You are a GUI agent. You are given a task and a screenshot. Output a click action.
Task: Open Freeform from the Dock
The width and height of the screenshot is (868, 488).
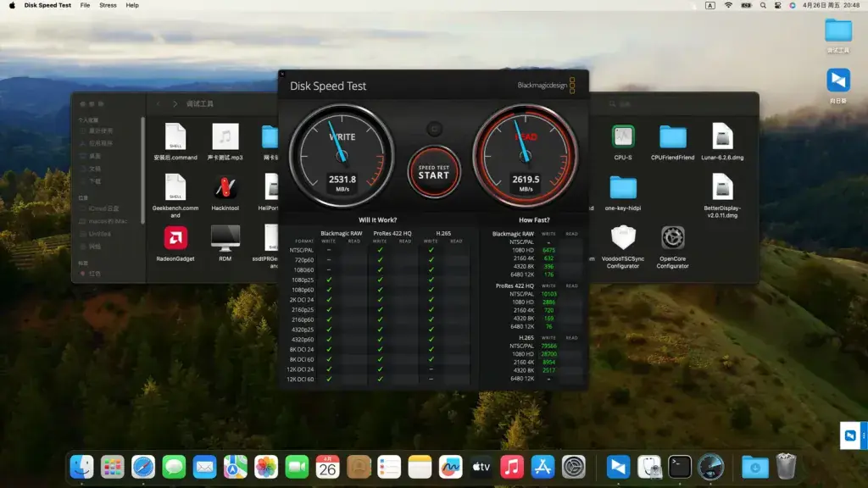click(451, 467)
